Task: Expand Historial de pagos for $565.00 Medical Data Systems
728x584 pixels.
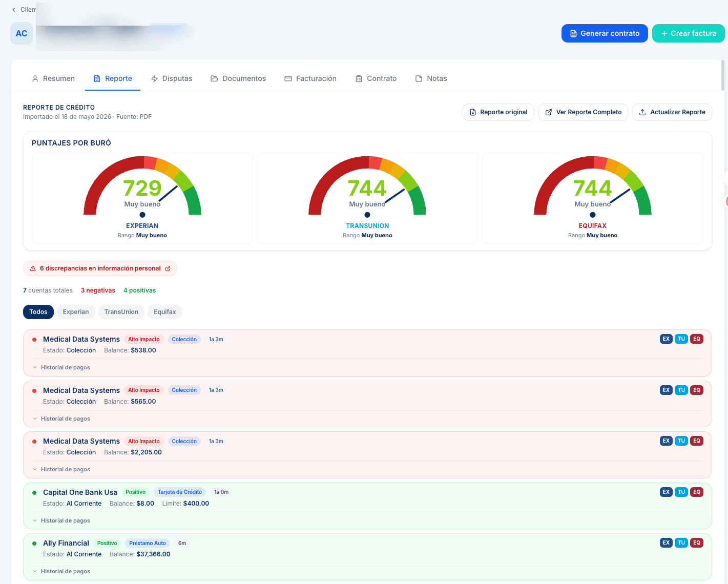Action: pos(61,419)
